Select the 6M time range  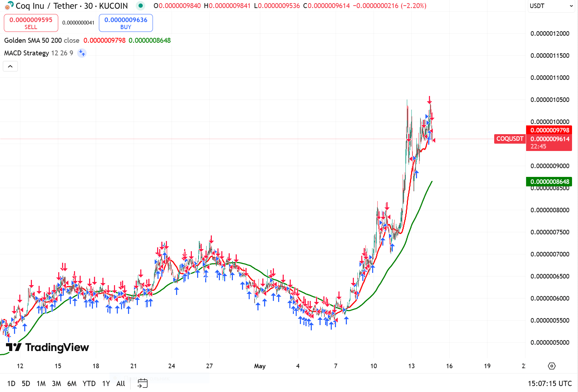72,384
